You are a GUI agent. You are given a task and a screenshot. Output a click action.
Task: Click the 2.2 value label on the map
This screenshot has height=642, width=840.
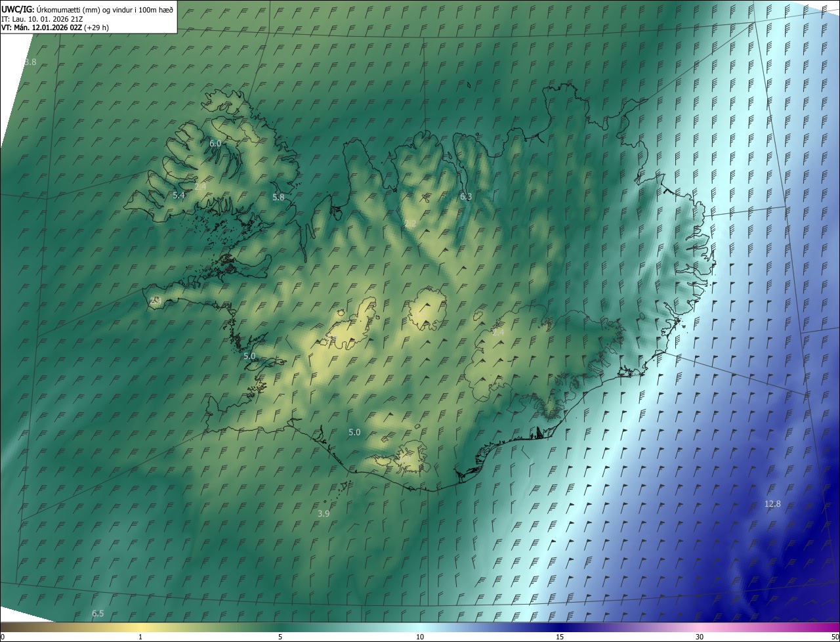point(410,224)
